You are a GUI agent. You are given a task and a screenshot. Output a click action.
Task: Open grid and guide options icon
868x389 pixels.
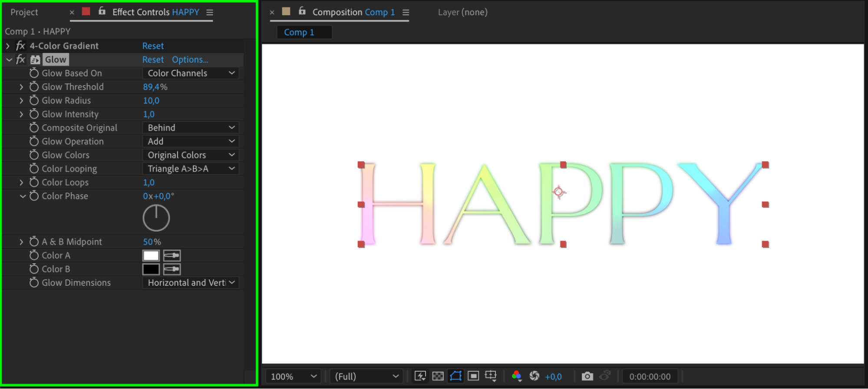click(491, 376)
